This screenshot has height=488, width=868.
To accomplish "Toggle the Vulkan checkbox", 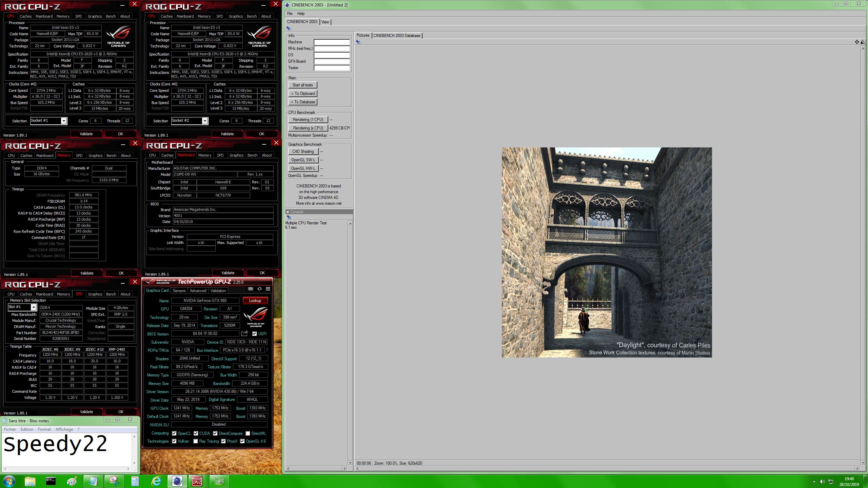I will point(174,441).
